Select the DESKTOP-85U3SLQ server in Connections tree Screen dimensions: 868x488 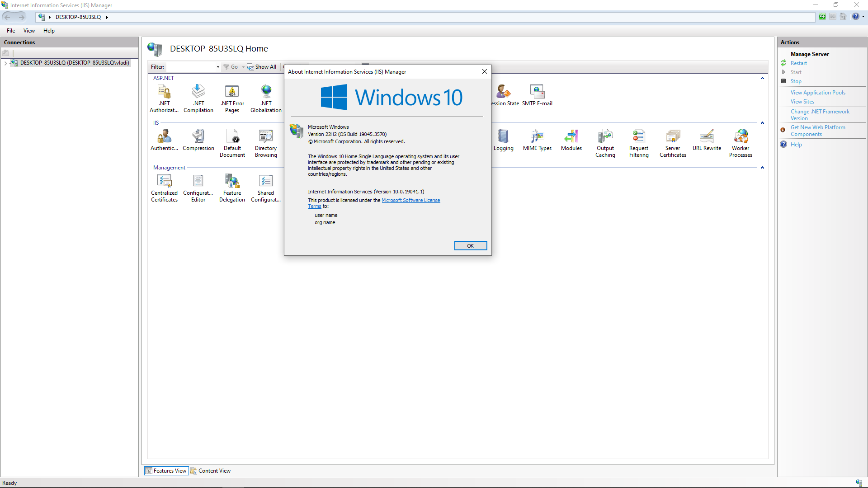point(75,63)
